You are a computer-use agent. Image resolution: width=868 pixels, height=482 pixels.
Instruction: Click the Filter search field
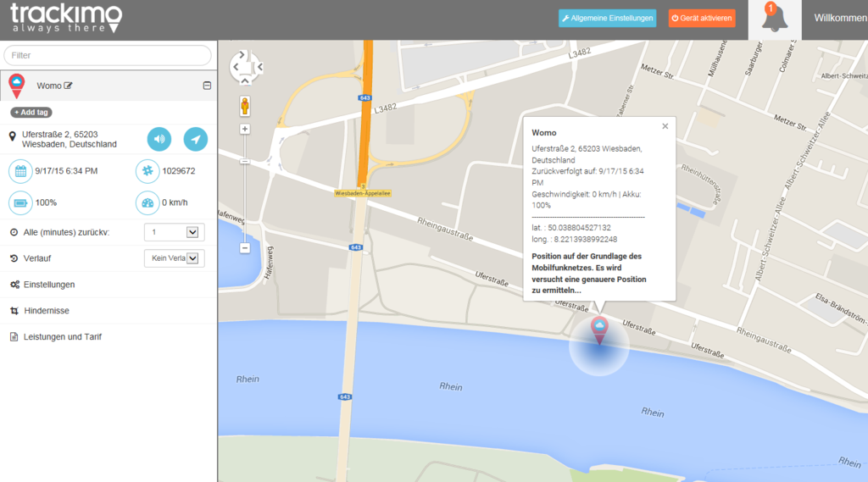(x=108, y=55)
